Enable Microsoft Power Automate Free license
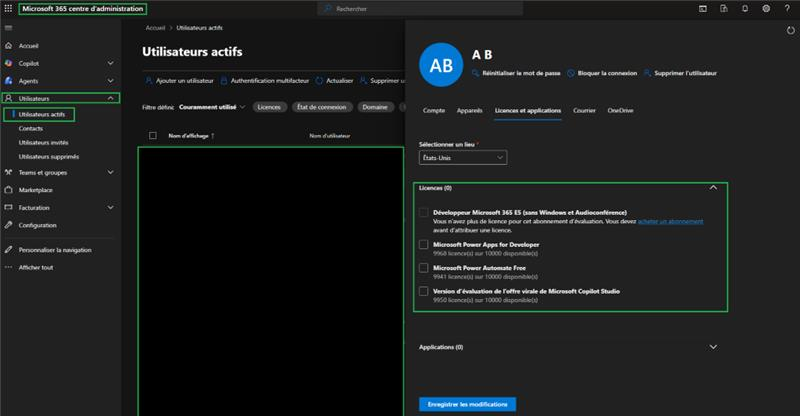This screenshot has width=800, height=416. click(x=423, y=268)
